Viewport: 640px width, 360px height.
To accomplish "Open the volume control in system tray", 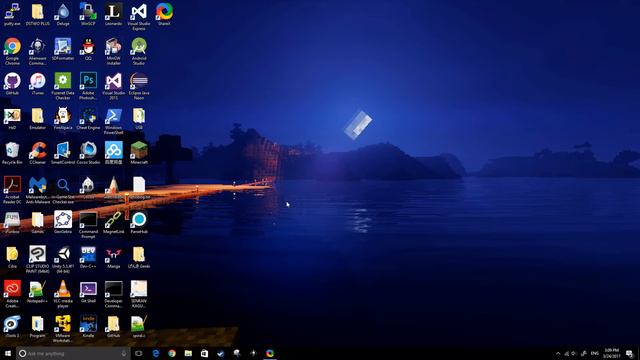I will 573,353.
